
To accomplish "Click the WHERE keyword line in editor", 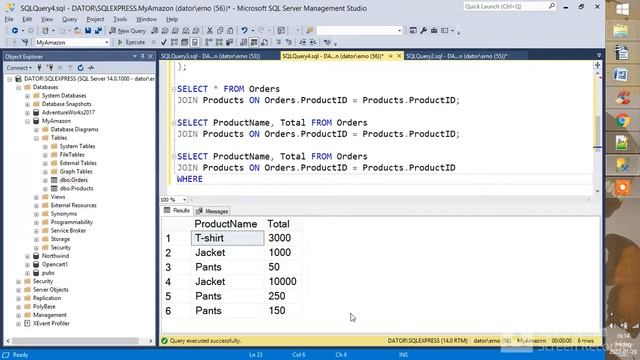I will point(190,179).
